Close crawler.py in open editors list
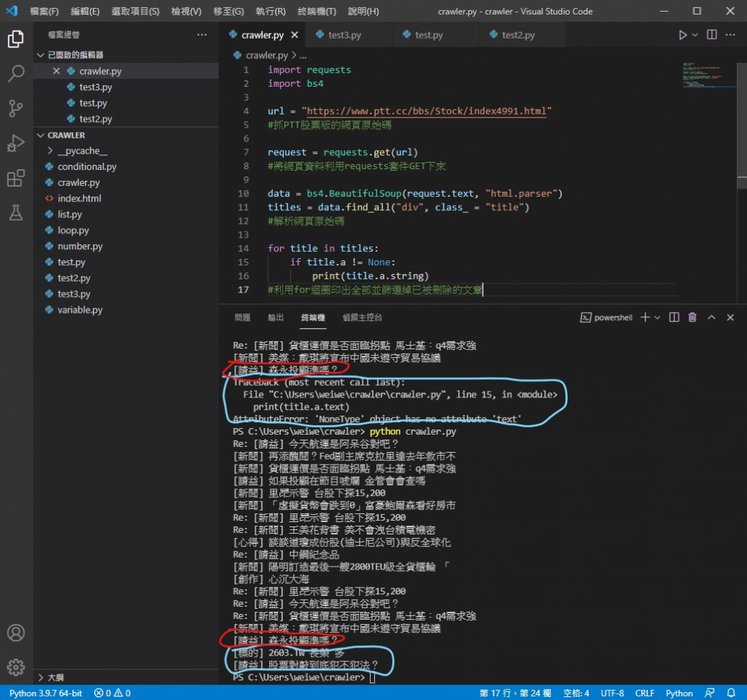The image size is (747, 700). (56, 71)
